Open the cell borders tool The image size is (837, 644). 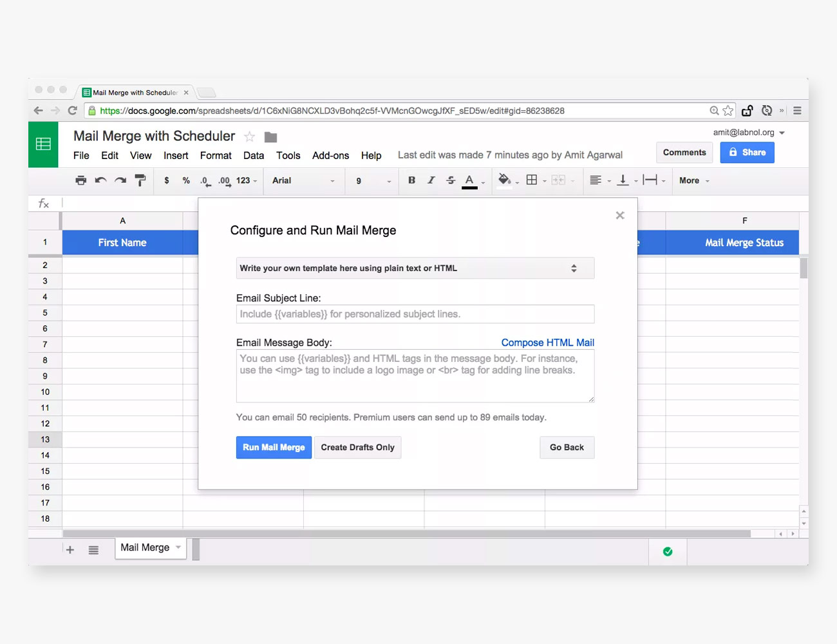532,180
